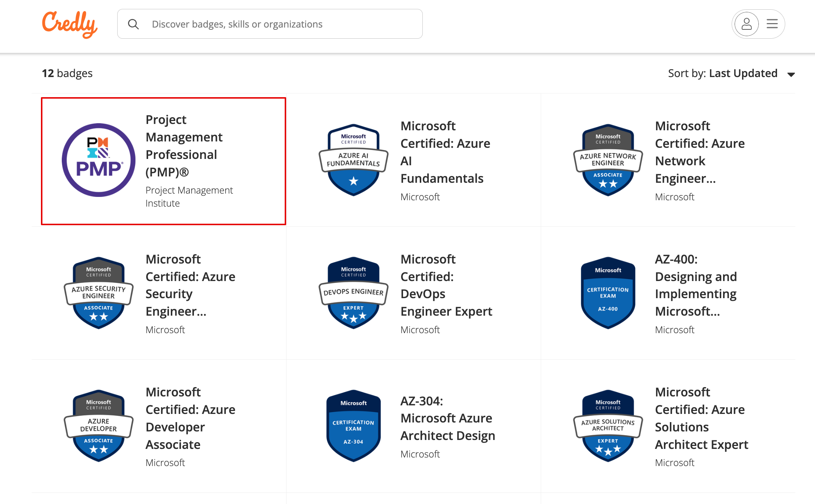Open the user profile avatar icon
The image size is (815, 504).
coord(747,24)
